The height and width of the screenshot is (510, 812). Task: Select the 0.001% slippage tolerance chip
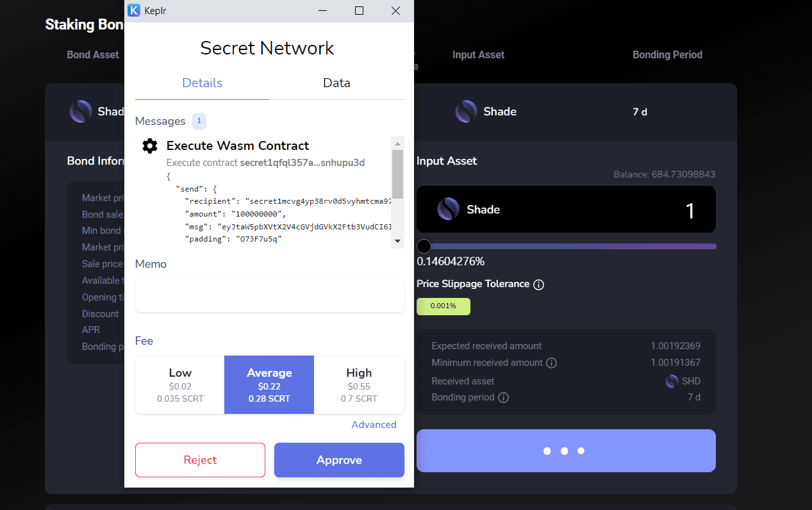pos(443,306)
